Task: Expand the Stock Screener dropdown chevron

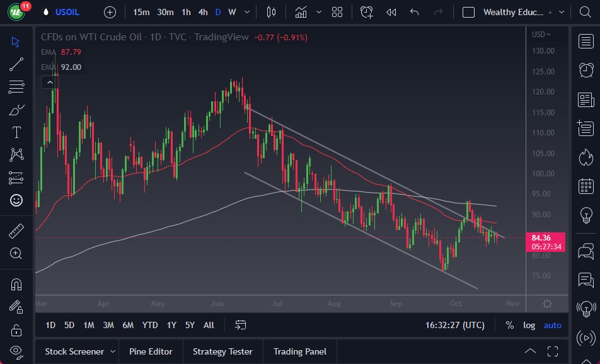Action: point(113,351)
